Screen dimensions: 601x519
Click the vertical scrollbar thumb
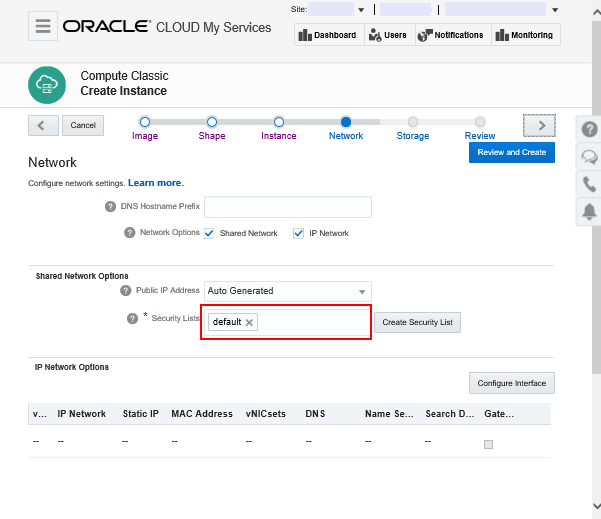596,195
